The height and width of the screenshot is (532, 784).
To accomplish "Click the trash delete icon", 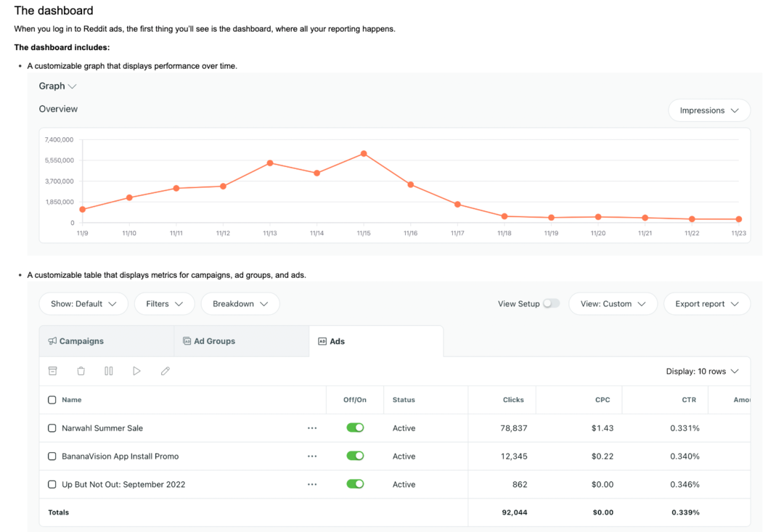I will click(x=81, y=371).
